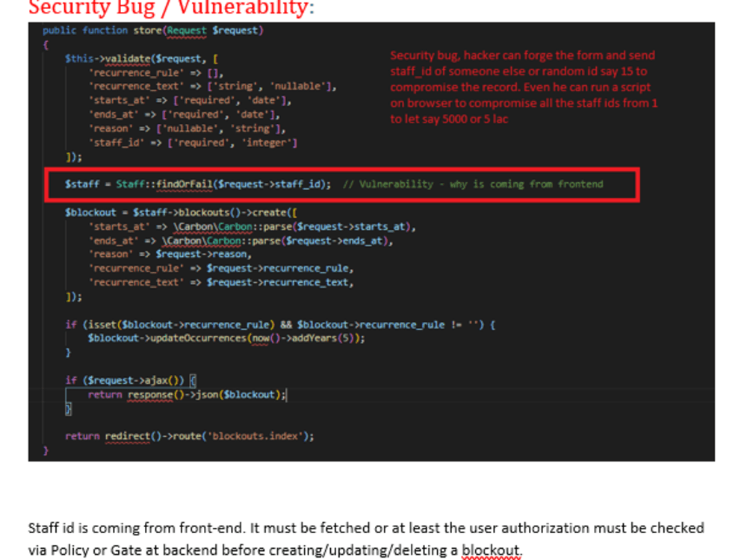Image resolution: width=747 pixels, height=560 pixels.
Task: Click the '$blockout->updateOccurrences(now()->addYears(5));' line
Action: (226, 338)
